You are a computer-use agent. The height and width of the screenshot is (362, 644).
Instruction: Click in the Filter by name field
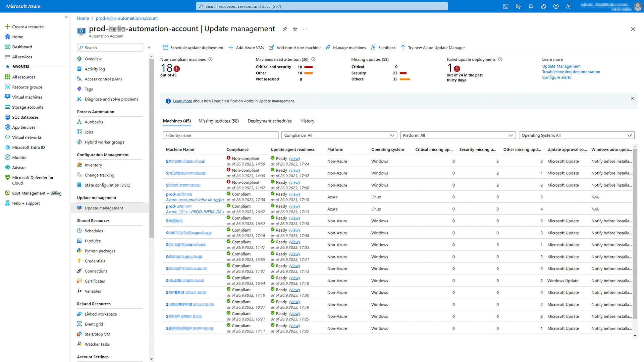(220, 135)
